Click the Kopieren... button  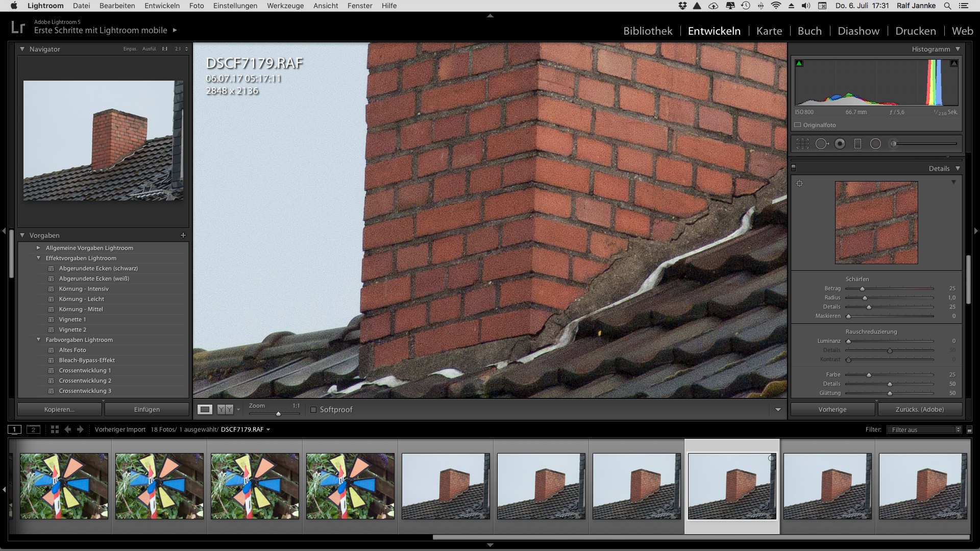59,410
